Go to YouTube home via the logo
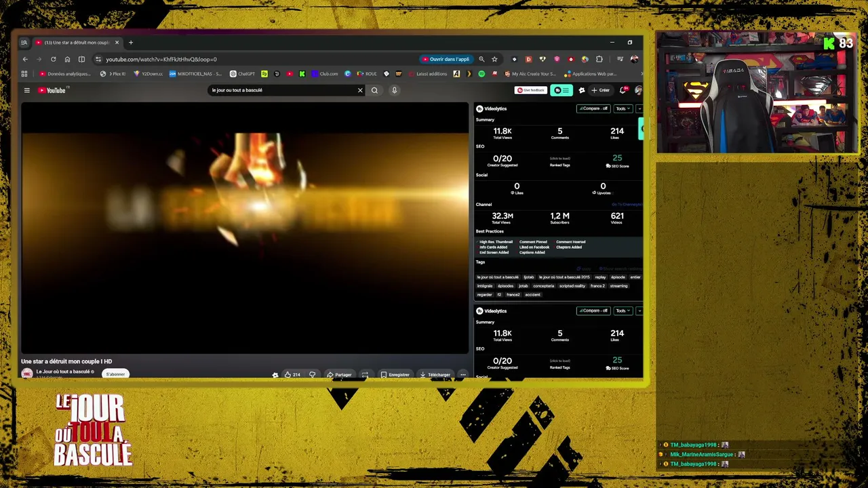This screenshot has height=488, width=868. [52, 90]
